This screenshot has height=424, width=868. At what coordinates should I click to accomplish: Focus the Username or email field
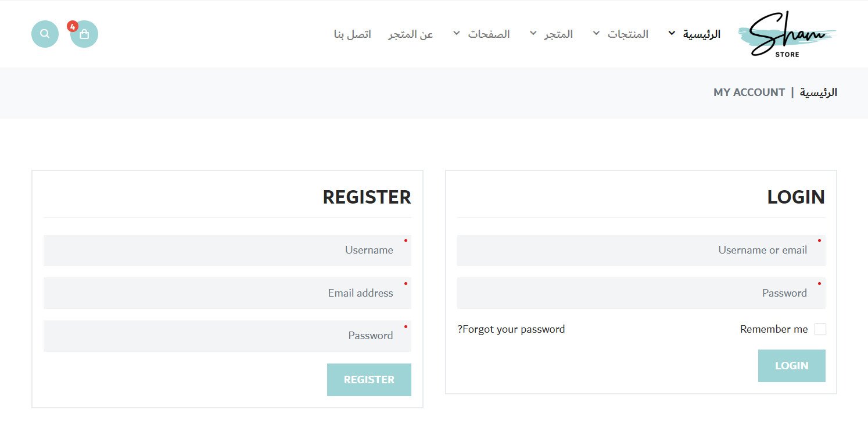[x=641, y=250]
